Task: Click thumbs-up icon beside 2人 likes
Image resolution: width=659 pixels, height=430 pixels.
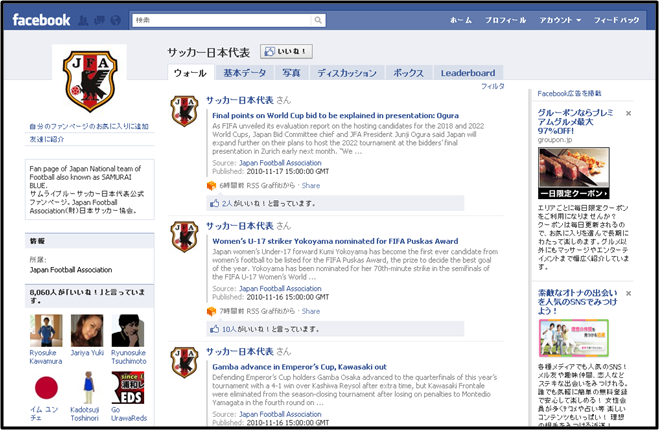Action: point(214,203)
